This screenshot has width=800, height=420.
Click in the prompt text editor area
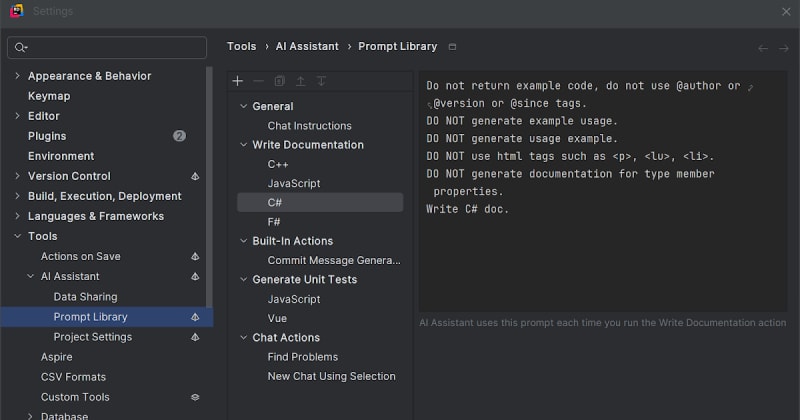point(600,260)
